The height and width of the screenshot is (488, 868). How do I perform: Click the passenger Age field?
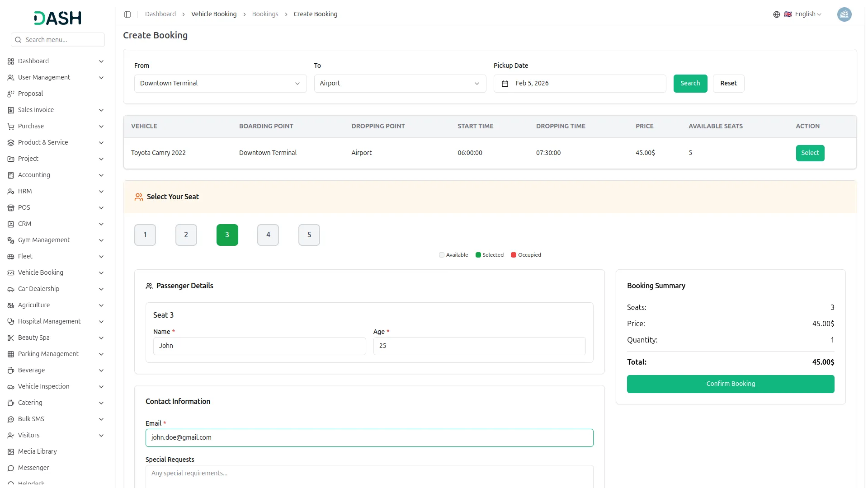tap(479, 346)
